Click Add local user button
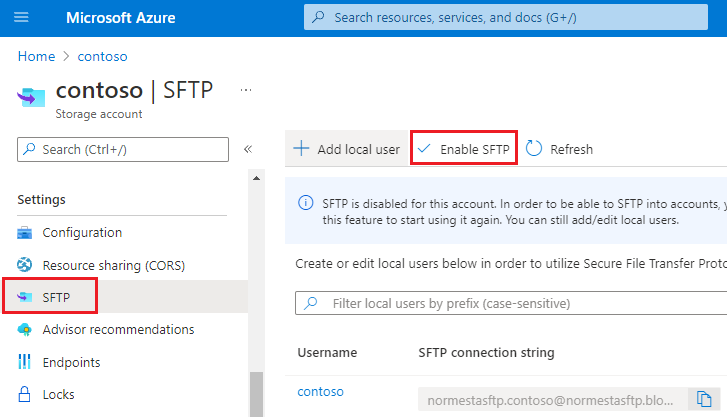Screen dimensions: 727x417 346,149
